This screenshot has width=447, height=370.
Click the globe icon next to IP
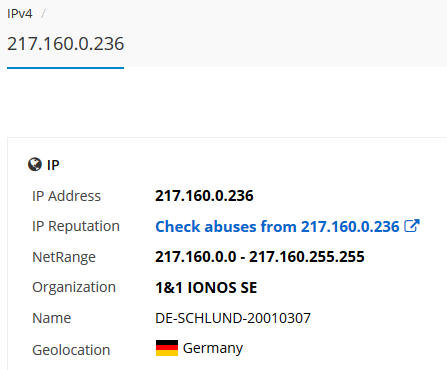(35, 164)
